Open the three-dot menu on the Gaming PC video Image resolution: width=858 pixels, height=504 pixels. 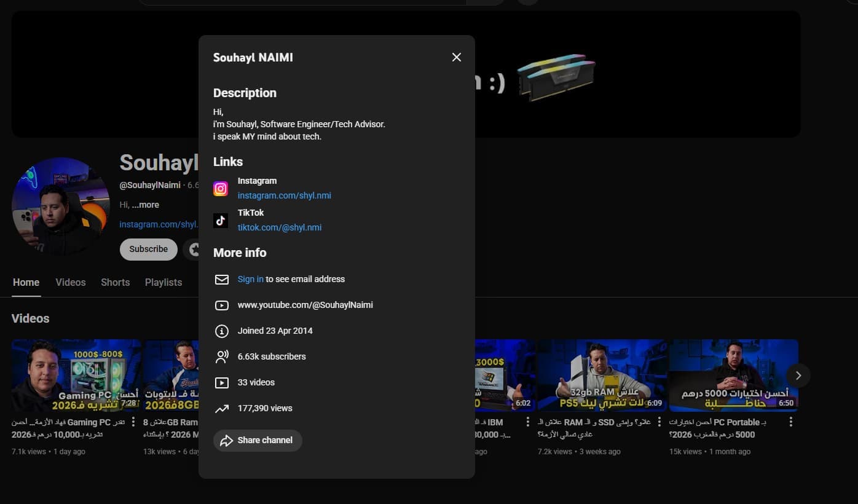(133, 422)
